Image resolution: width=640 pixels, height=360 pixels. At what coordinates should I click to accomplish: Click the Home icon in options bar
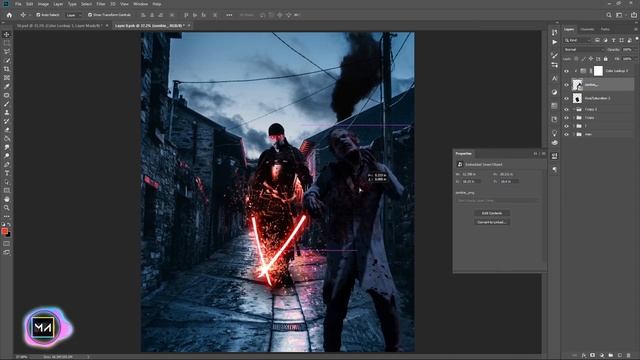[x=9, y=15]
